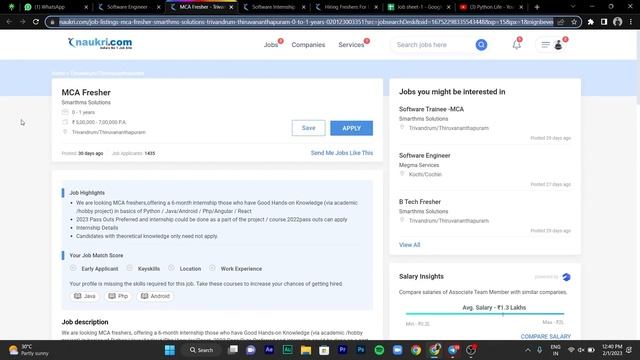Open the Chrome side panel icon
The height and width of the screenshot is (360, 640).
[x=604, y=22]
